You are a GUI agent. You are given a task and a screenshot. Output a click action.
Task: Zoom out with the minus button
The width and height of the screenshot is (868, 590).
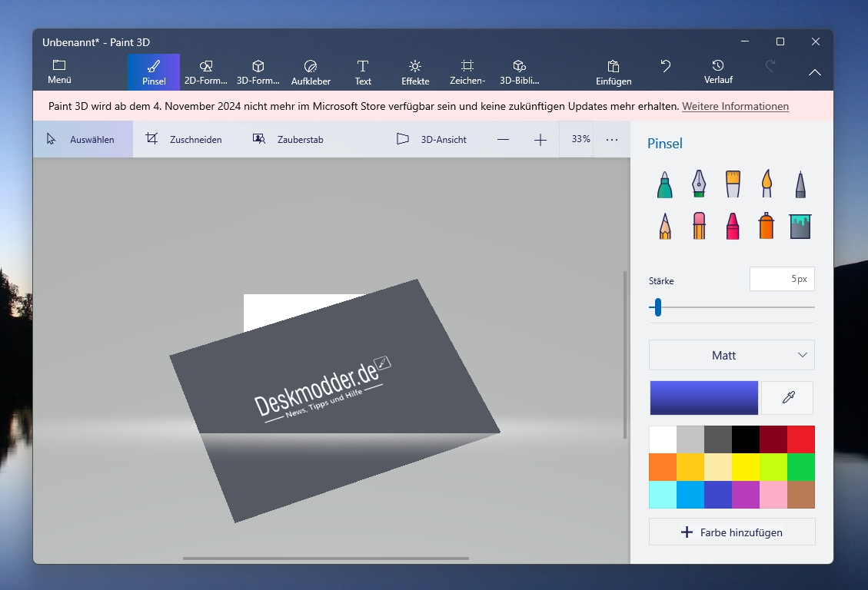tap(504, 140)
